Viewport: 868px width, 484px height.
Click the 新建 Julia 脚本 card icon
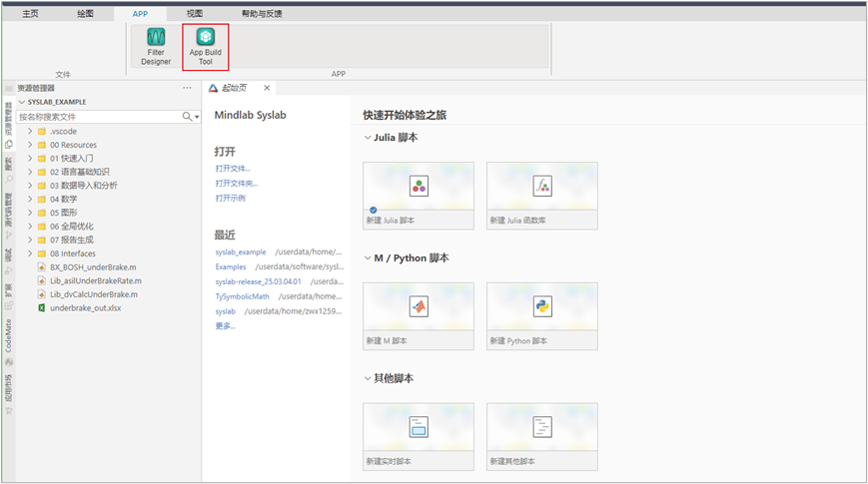point(420,186)
